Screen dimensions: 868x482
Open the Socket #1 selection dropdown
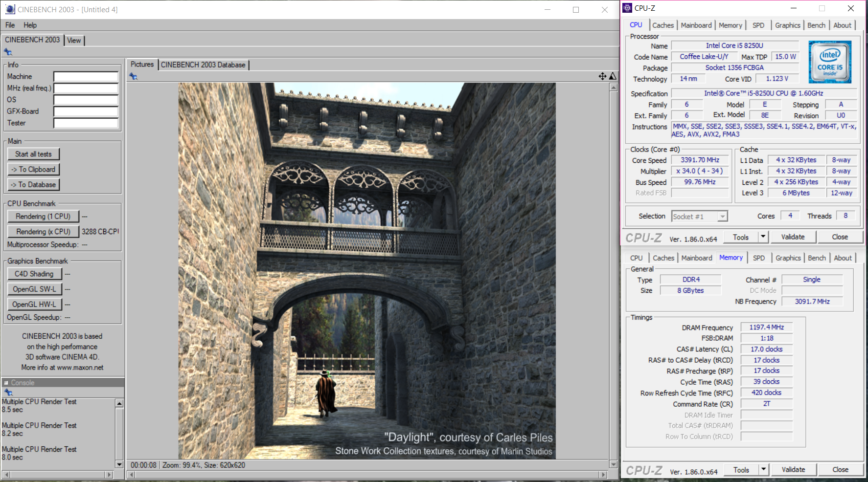point(700,216)
